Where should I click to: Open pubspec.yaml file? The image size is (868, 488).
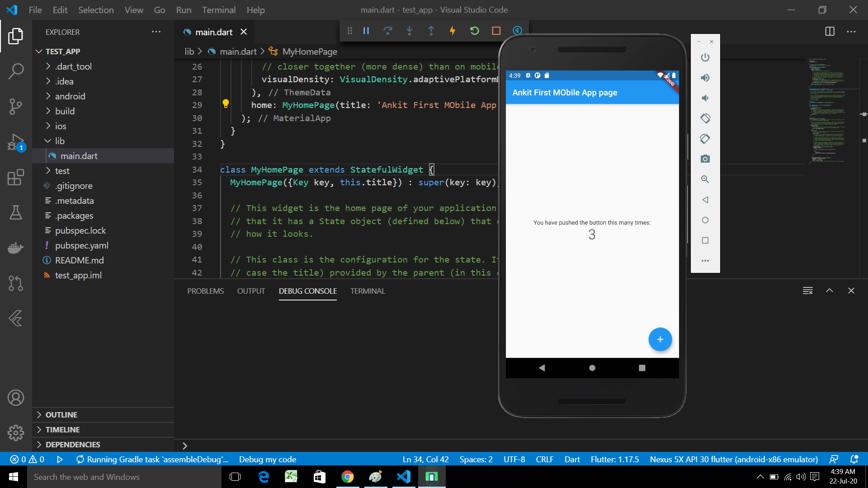tap(103, 245)
